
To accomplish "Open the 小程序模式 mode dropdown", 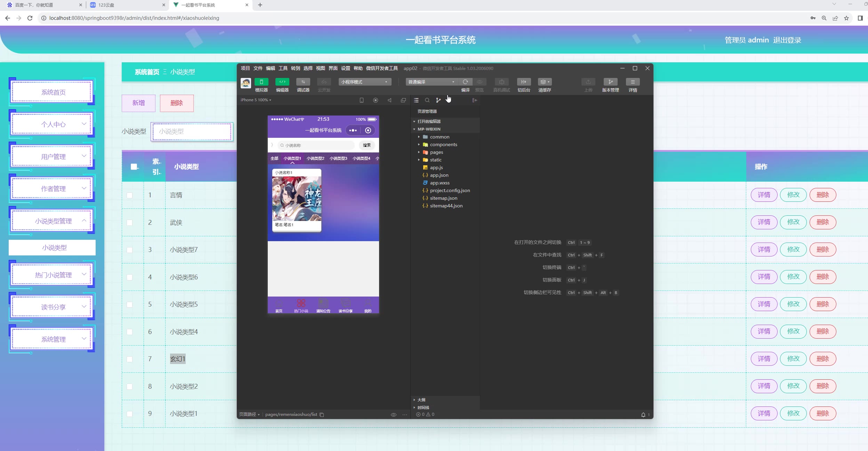I will point(364,82).
